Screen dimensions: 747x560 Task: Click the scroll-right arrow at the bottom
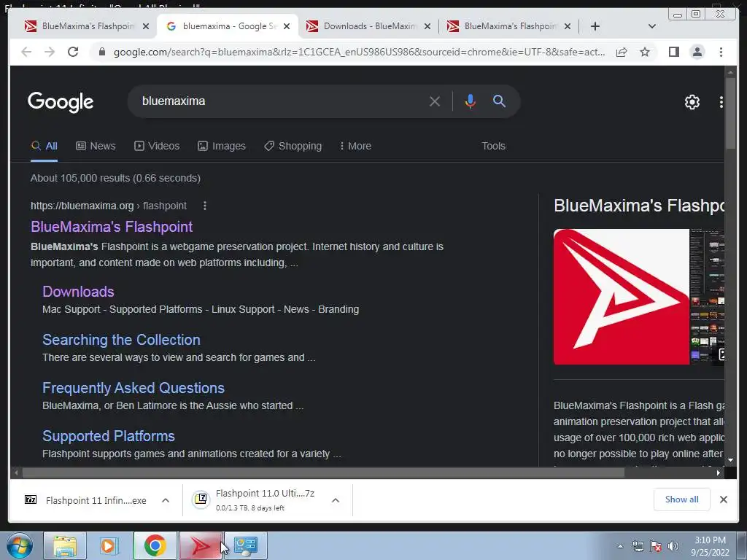719,472
